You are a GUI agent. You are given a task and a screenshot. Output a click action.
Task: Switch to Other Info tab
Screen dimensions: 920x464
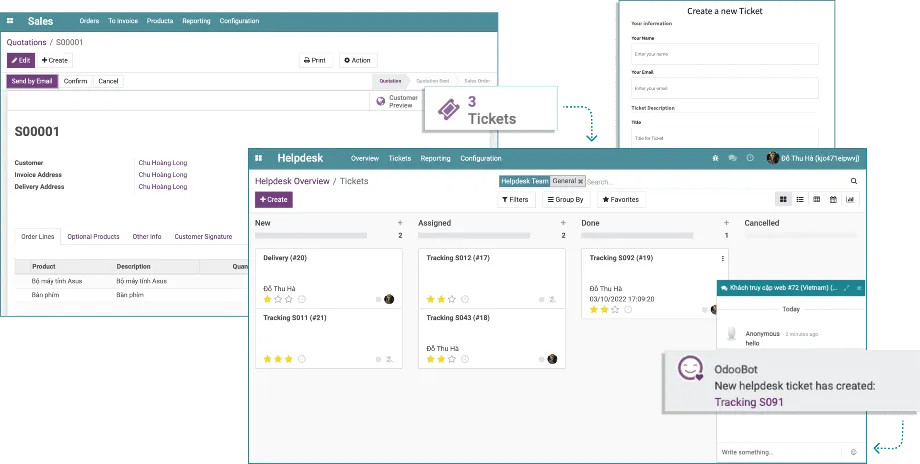coord(147,236)
